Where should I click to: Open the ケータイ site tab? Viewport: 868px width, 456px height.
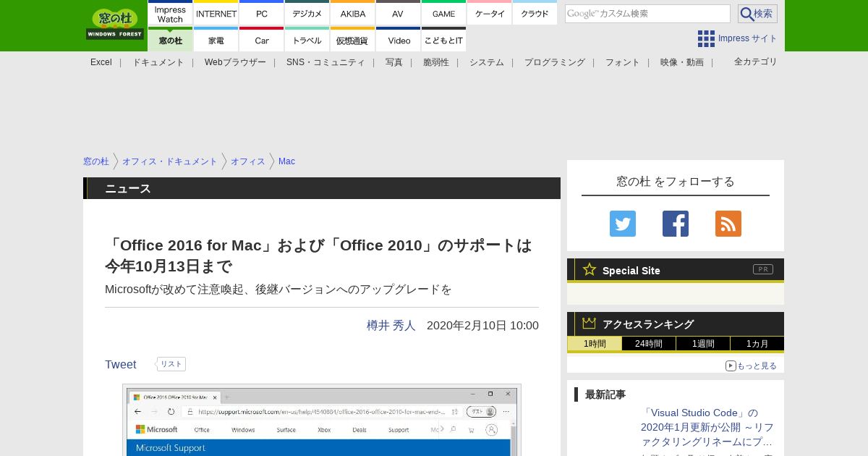[x=489, y=13]
